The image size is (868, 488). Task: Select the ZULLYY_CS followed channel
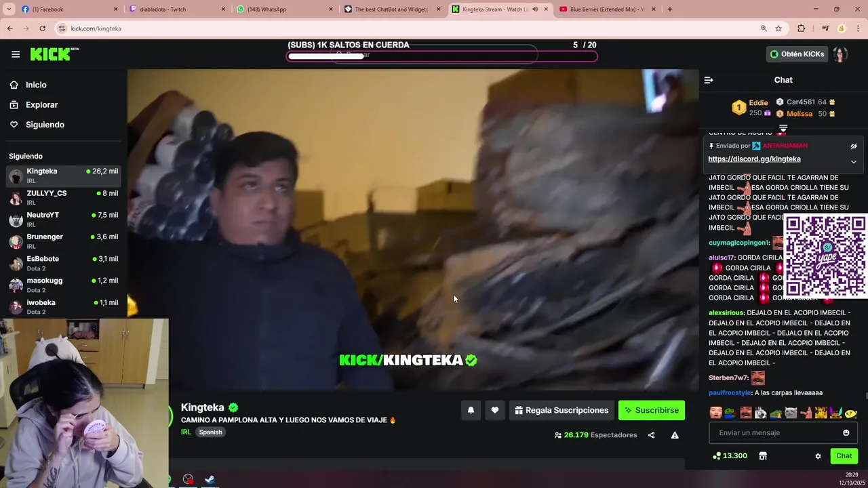click(64, 197)
